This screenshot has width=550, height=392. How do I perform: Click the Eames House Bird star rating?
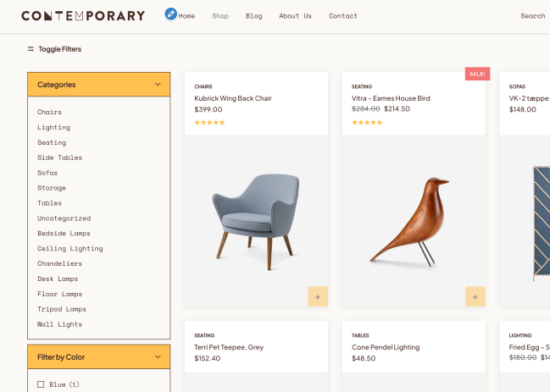click(367, 123)
